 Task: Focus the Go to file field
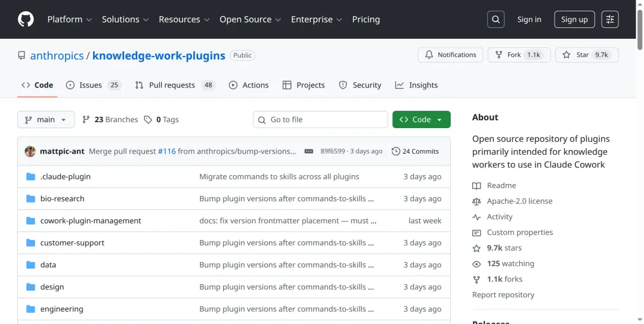[321, 120]
